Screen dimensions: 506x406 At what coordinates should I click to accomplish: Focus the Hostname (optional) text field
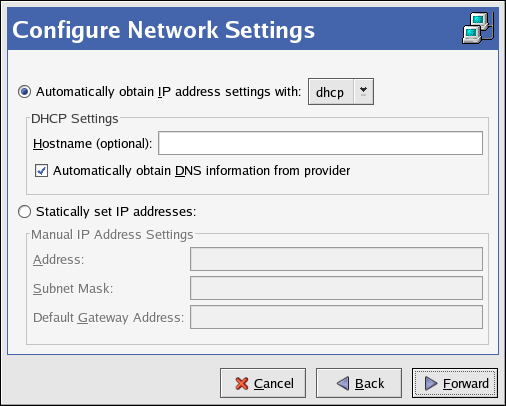click(x=320, y=143)
